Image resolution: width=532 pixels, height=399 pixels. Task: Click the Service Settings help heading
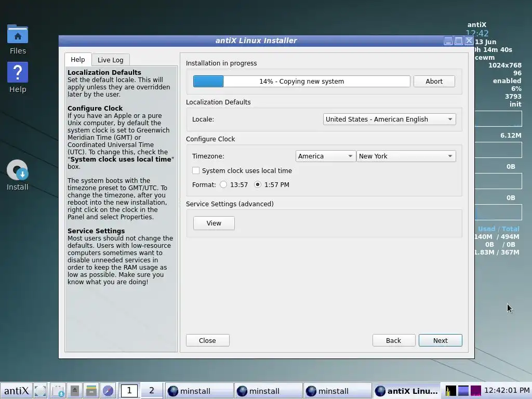click(96, 231)
